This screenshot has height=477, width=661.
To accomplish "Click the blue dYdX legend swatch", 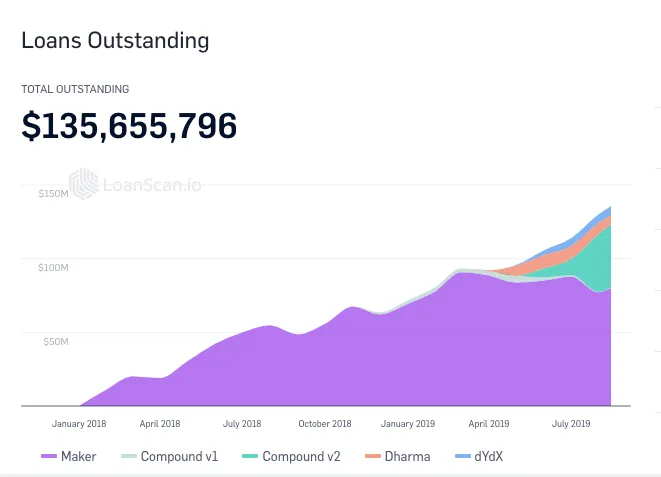I will point(463,456).
